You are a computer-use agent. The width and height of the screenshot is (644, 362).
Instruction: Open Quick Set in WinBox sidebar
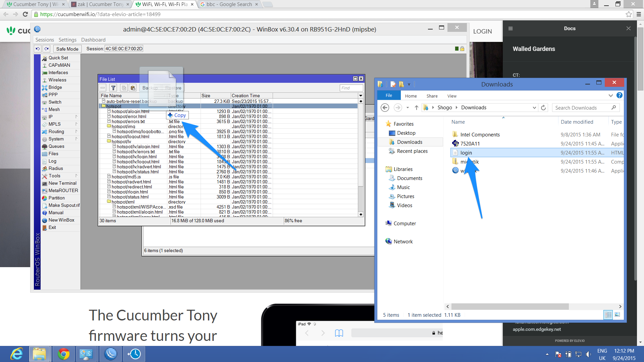click(x=58, y=58)
